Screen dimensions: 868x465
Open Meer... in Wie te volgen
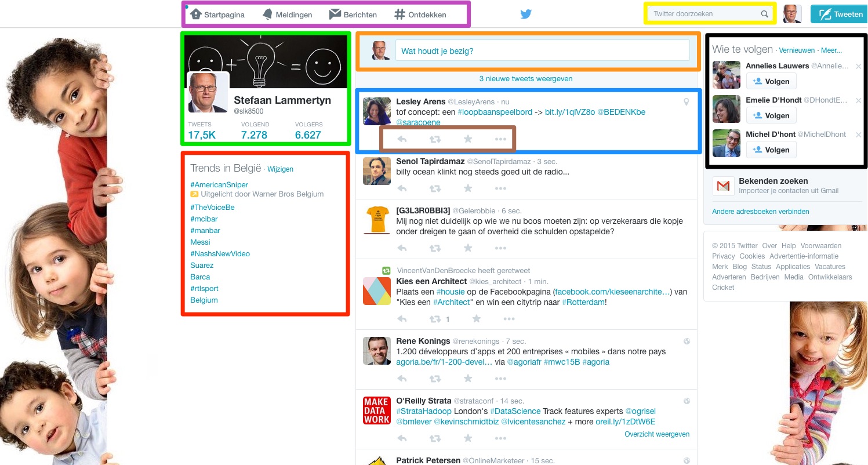(831, 50)
